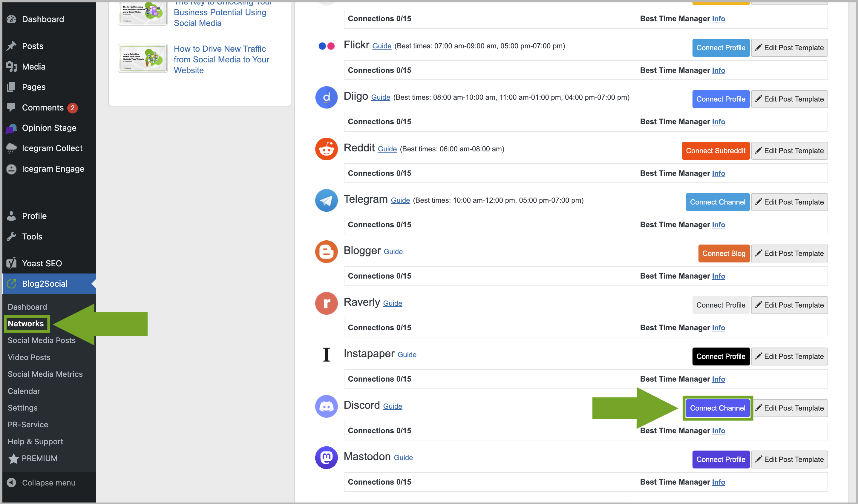Edit Post Template for Flickr
The height and width of the screenshot is (504, 858).
pos(789,48)
